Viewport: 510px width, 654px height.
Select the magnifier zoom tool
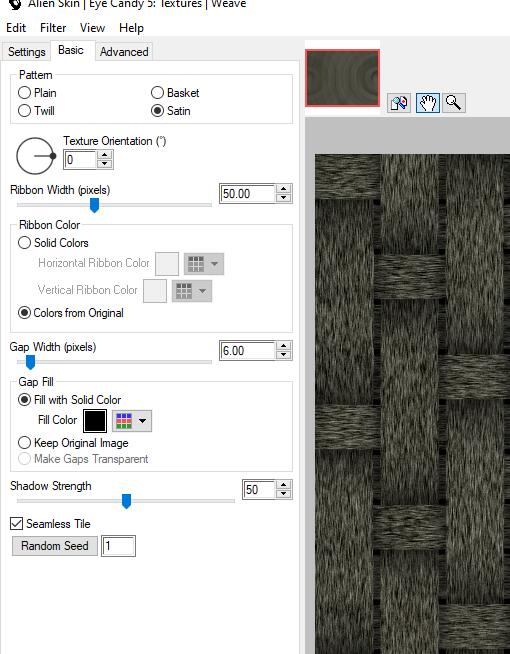point(454,103)
